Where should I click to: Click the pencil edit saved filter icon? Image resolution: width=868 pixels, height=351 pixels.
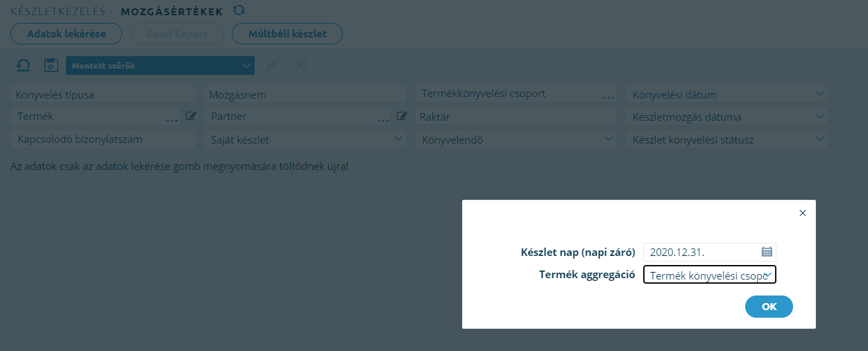(273, 65)
